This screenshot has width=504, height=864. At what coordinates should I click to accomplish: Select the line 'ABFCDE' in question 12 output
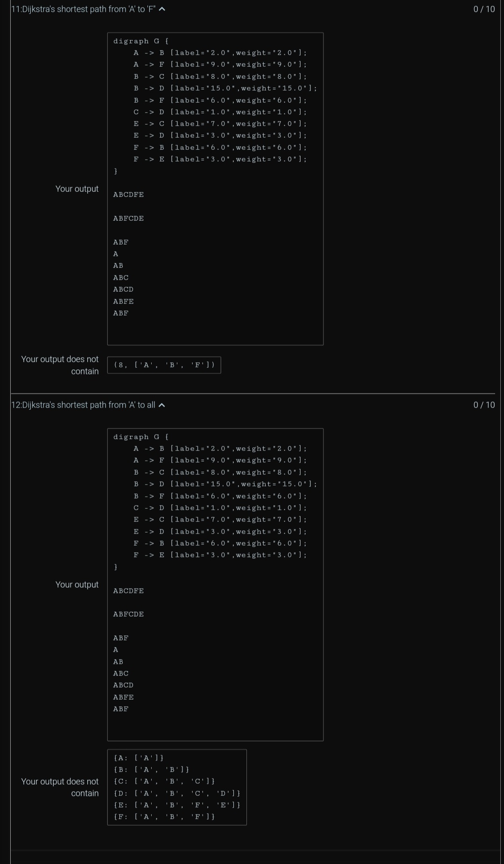click(128, 614)
